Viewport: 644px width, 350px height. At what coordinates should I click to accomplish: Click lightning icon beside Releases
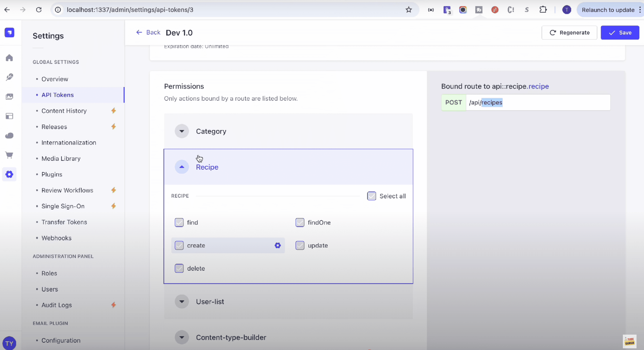click(x=114, y=126)
